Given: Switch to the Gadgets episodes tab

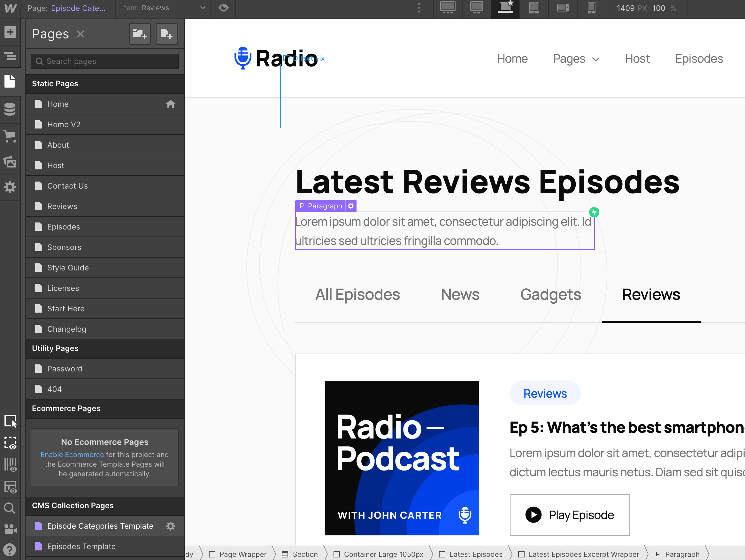Looking at the screenshot, I should tap(550, 294).
